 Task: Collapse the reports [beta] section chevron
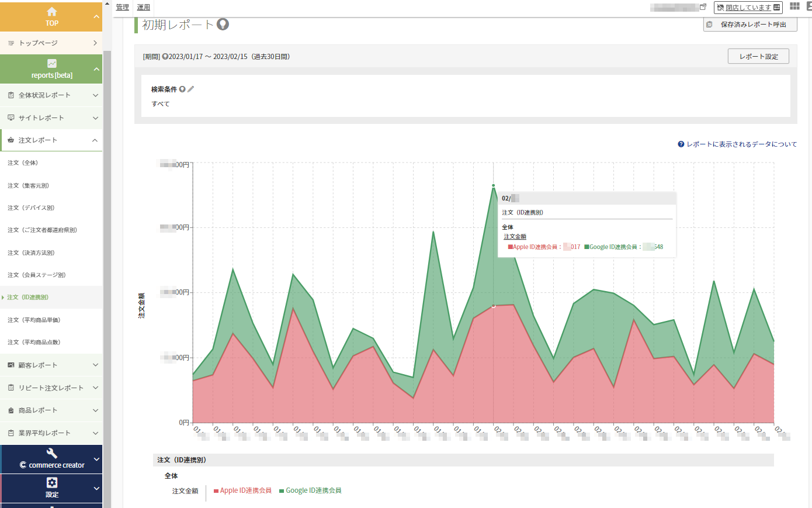coord(96,70)
